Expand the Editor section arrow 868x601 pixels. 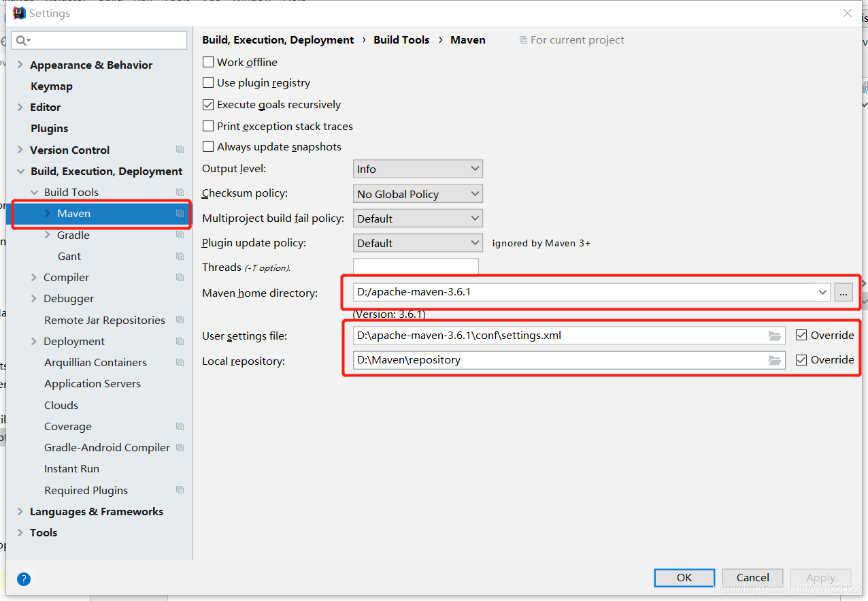click(20, 108)
